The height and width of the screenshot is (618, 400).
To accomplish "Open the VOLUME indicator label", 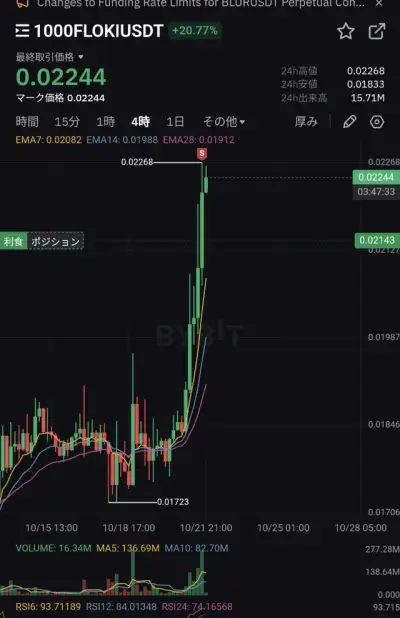I will point(53,548).
